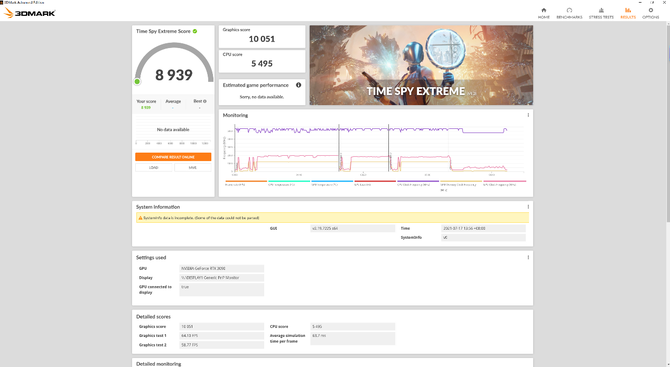Toggle the orange frame rate legend
Screen dimensions: 670x367
(x=246, y=183)
